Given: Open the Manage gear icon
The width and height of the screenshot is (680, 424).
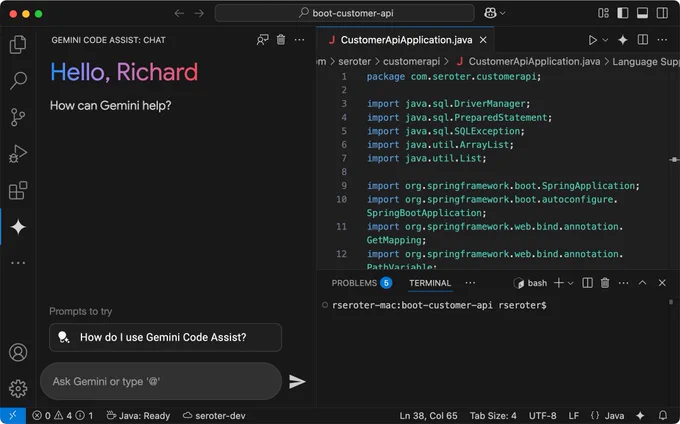Looking at the screenshot, I should click(x=18, y=388).
